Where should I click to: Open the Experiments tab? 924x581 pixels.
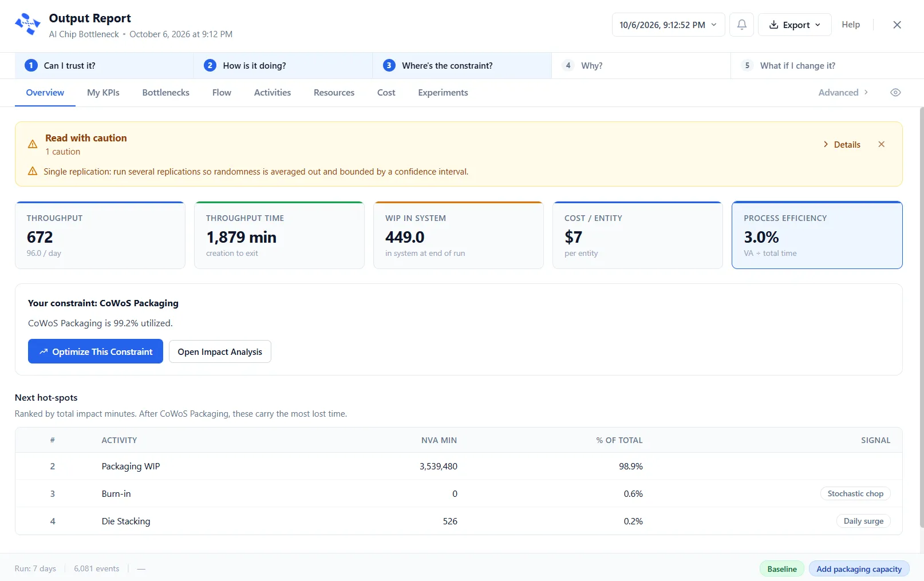[x=443, y=93]
